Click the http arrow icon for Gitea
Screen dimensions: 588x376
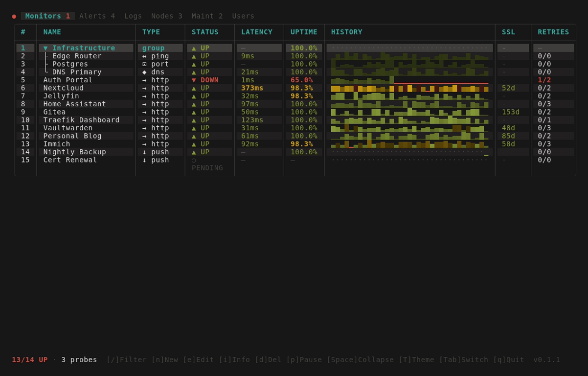tap(144, 112)
